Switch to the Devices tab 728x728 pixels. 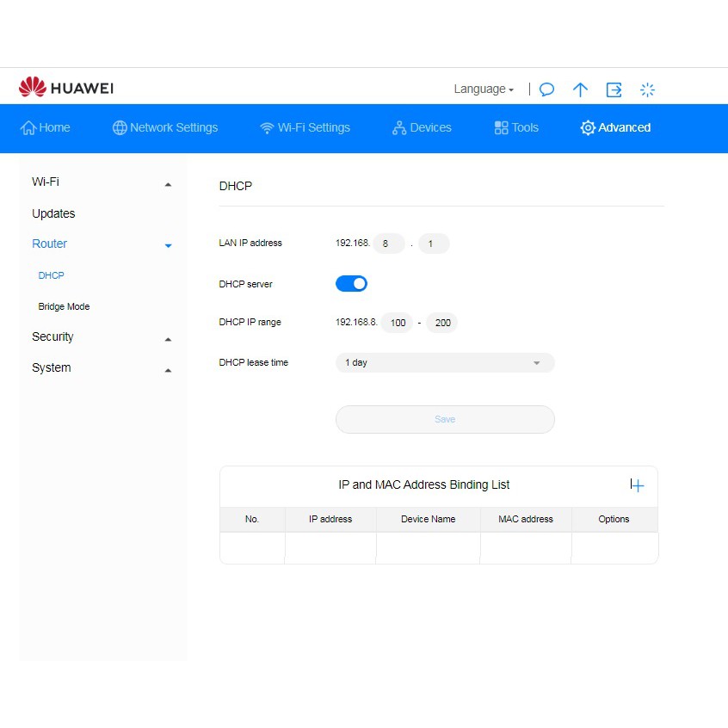(x=422, y=128)
